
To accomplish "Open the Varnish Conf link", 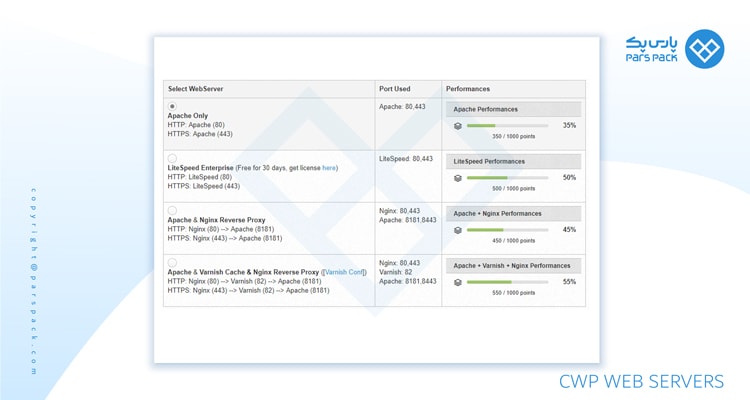I will tap(344, 272).
